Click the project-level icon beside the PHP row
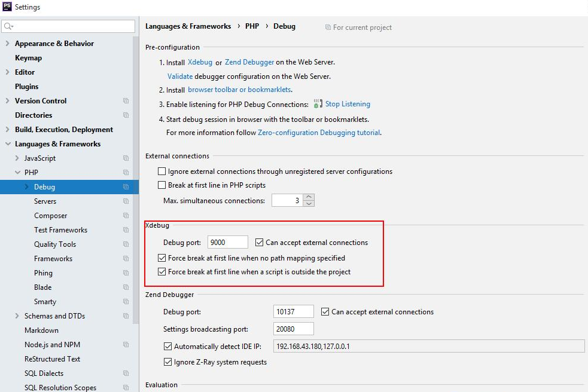 126,172
